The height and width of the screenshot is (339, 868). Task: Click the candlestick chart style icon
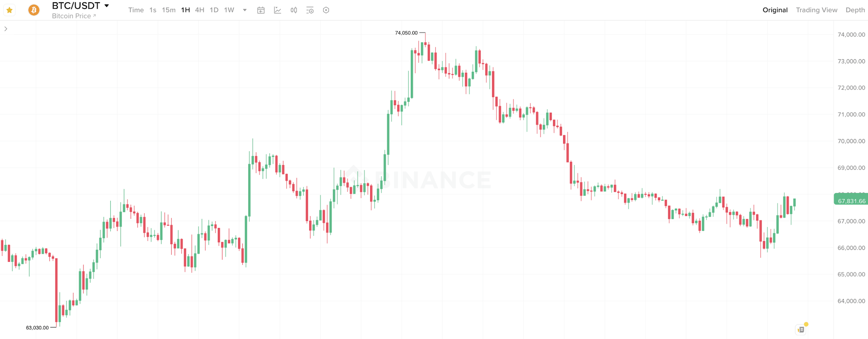294,10
